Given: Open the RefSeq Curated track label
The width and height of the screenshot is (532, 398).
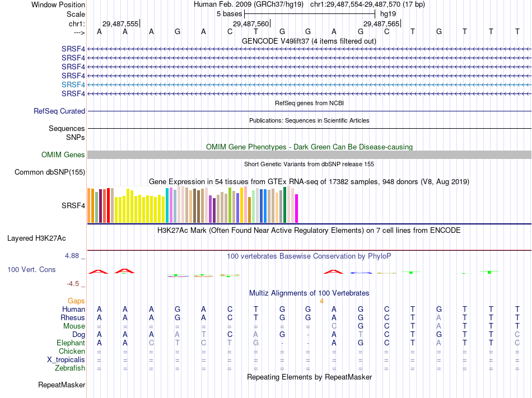Looking at the screenshot, I should coord(59,111).
